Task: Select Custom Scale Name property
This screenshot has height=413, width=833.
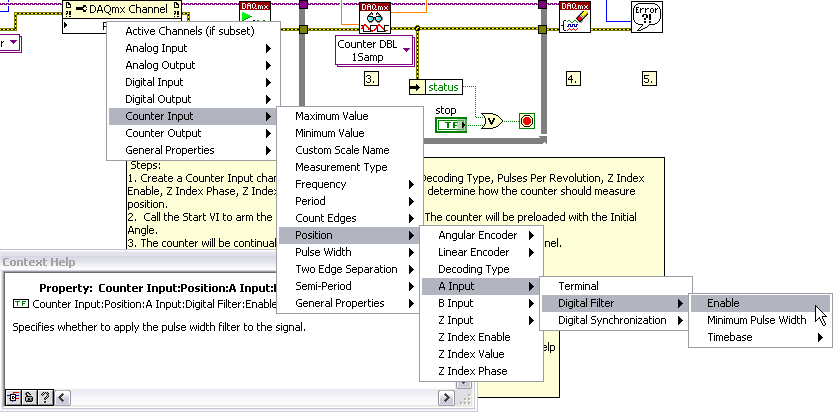Action: point(350,150)
